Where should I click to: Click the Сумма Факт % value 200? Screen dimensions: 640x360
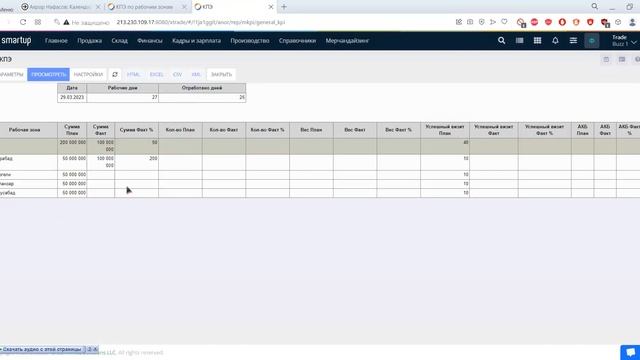point(136,162)
